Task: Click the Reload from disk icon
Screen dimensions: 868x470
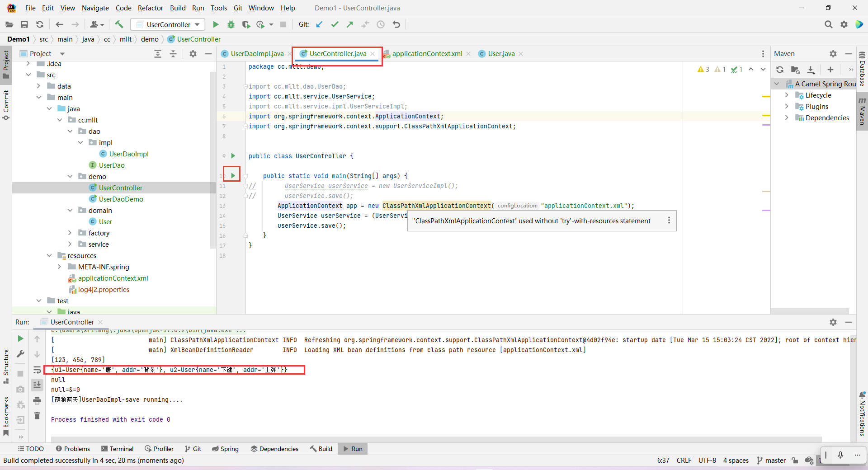Action: pos(40,24)
